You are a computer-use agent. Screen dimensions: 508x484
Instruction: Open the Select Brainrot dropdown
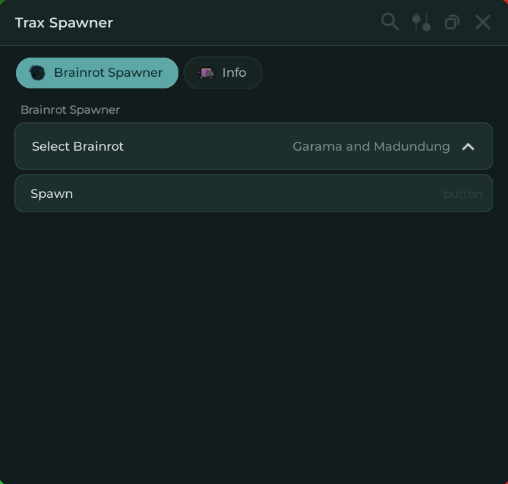click(x=254, y=146)
